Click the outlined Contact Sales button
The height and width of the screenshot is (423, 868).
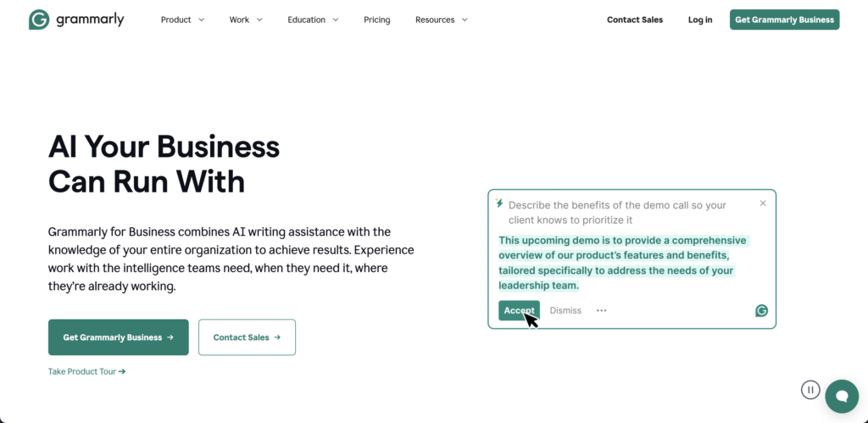tap(247, 337)
